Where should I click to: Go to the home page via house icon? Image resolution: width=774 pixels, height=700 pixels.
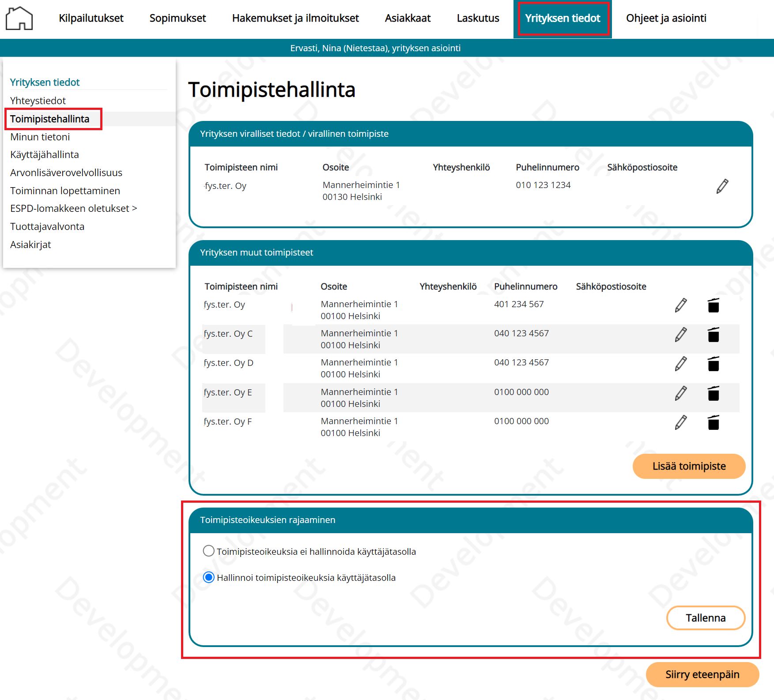[19, 19]
